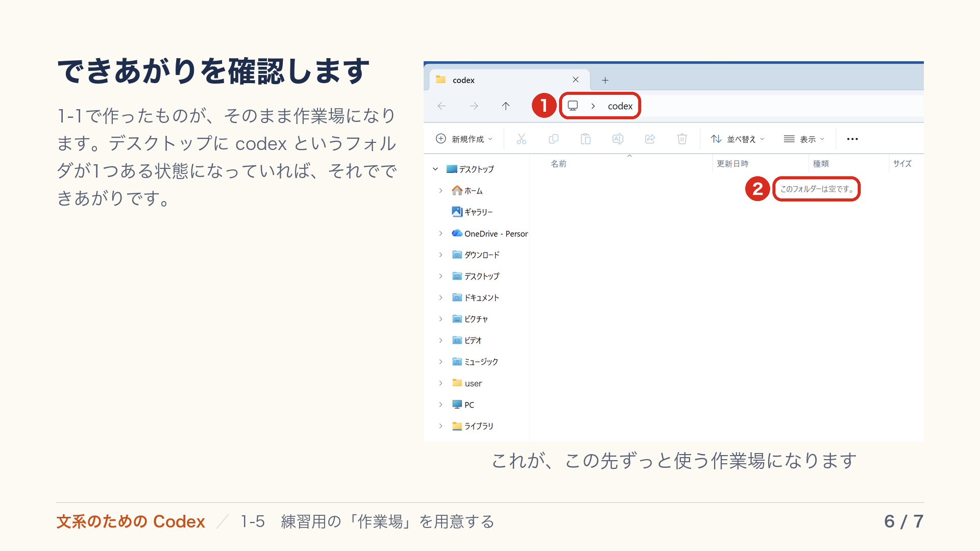This screenshot has width=980, height=551.
Task: Go back with the left arrow
Action: 442,106
